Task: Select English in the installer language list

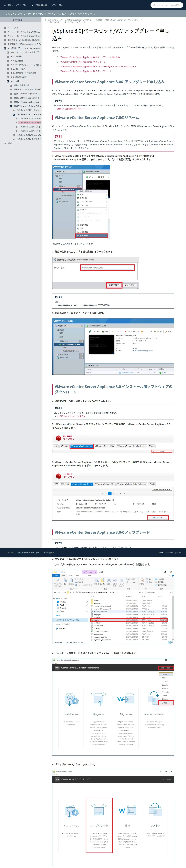Action: click(x=165, y=681)
